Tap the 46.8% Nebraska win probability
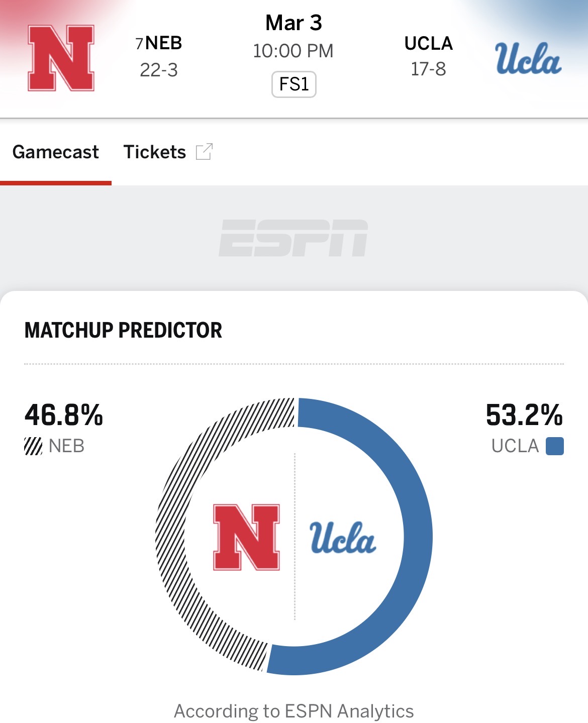The width and height of the screenshot is (588, 723). [64, 416]
